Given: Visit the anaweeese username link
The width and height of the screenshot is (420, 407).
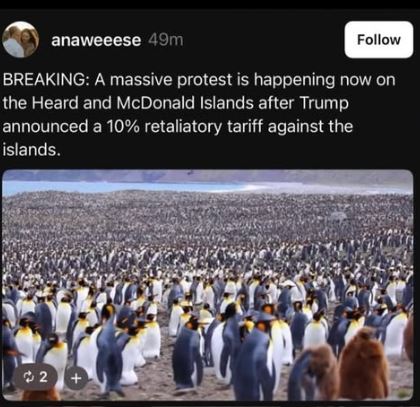Looking at the screenshot, I should [x=96, y=40].
